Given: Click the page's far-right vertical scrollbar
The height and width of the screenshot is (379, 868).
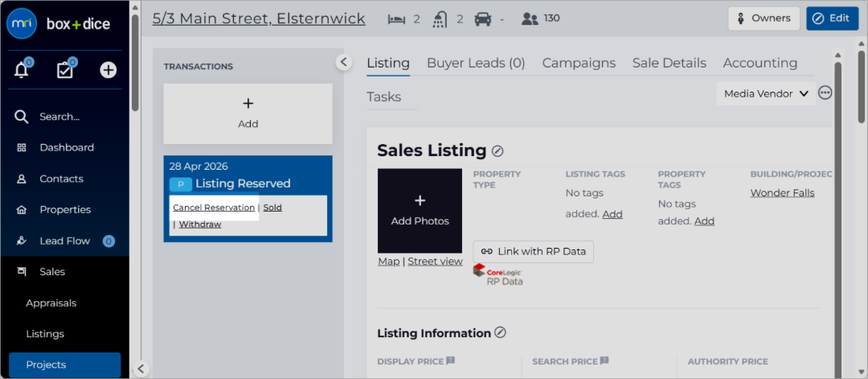Looking at the screenshot, I should click(x=862, y=85).
